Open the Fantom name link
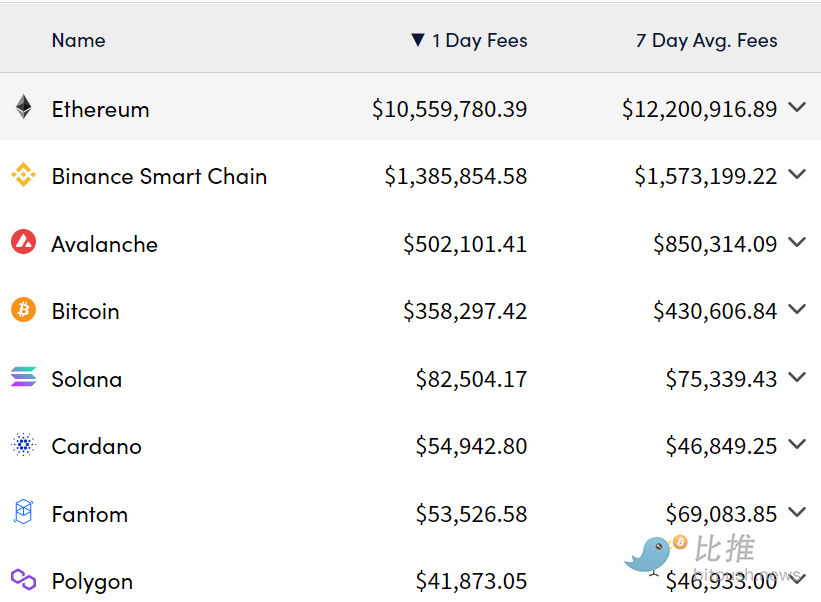The image size is (821, 602). pyautogui.click(x=90, y=514)
